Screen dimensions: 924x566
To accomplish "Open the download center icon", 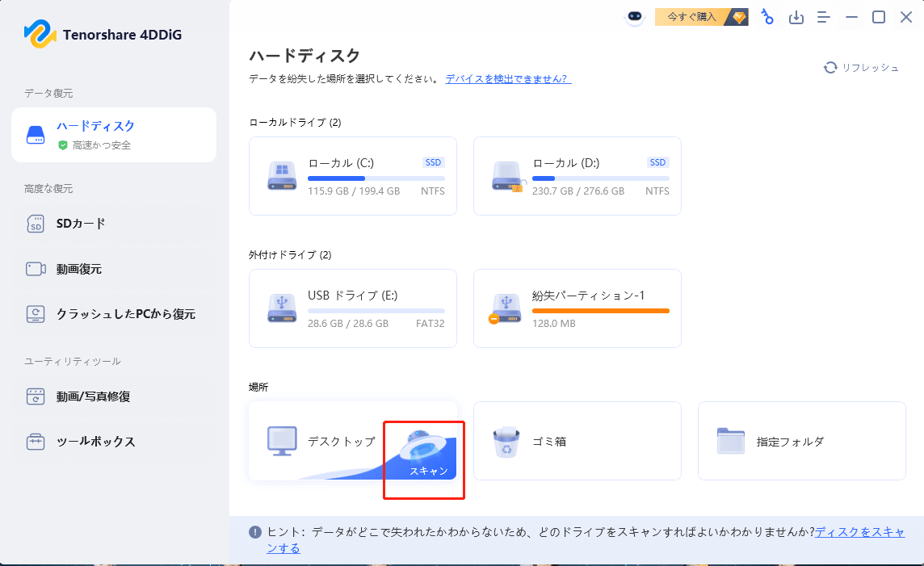I will pyautogui.click(x=796, y=16).
